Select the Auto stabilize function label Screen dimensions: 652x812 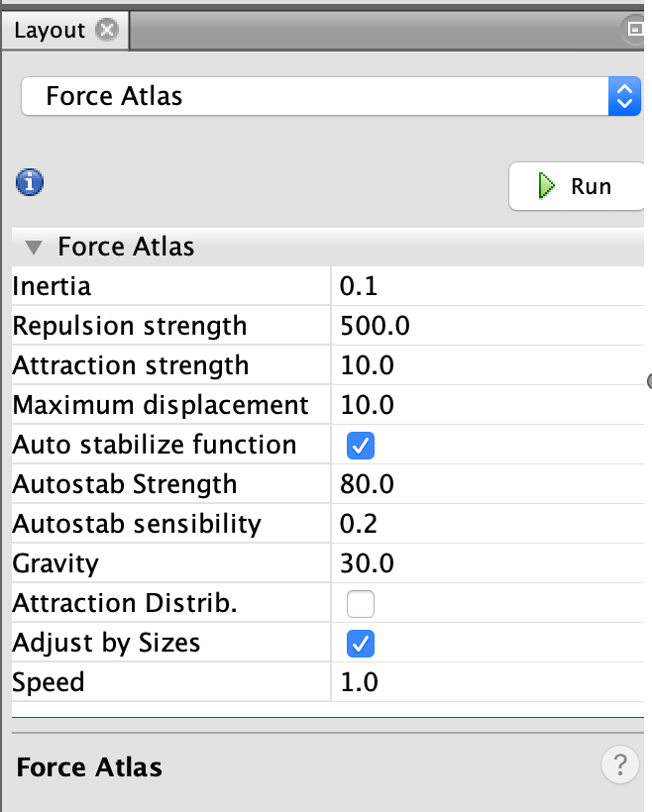[x=155, y=445]
